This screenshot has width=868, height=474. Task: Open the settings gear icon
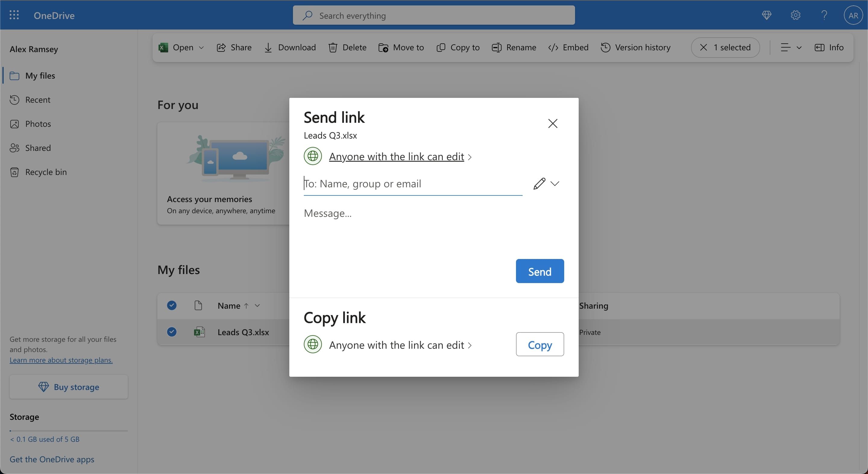point(795,15)
